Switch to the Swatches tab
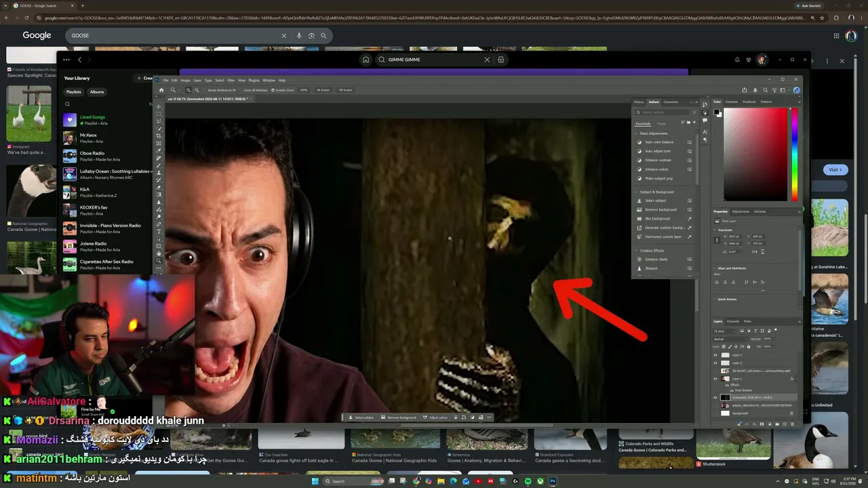 tap(732, 102)
